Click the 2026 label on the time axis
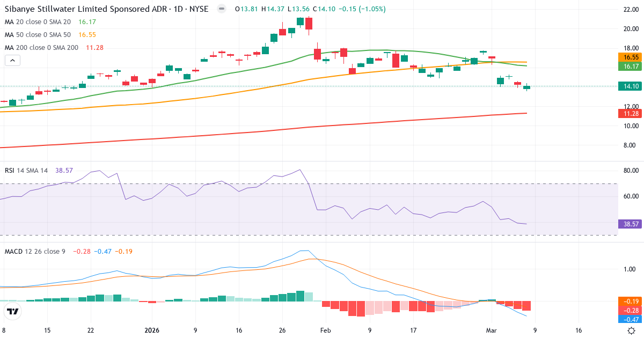Viewport: 644px width, 338px height. pos(152,331)
